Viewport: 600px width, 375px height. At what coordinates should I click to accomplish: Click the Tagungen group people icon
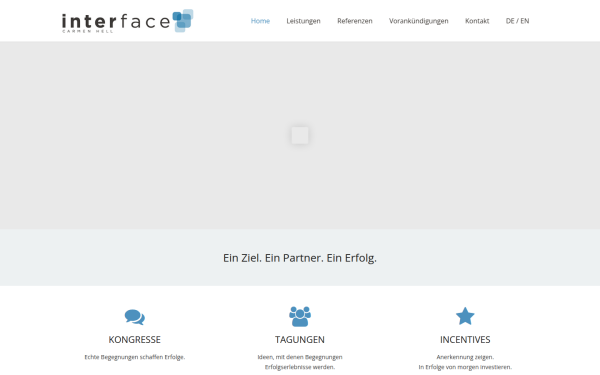coord(300,316)
